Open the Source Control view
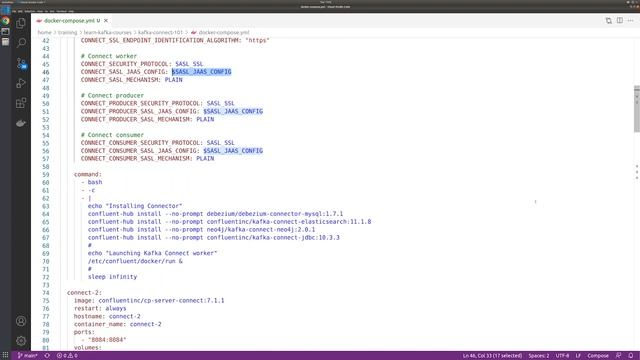This screenshot has width=640, height=360. (21, 63)
